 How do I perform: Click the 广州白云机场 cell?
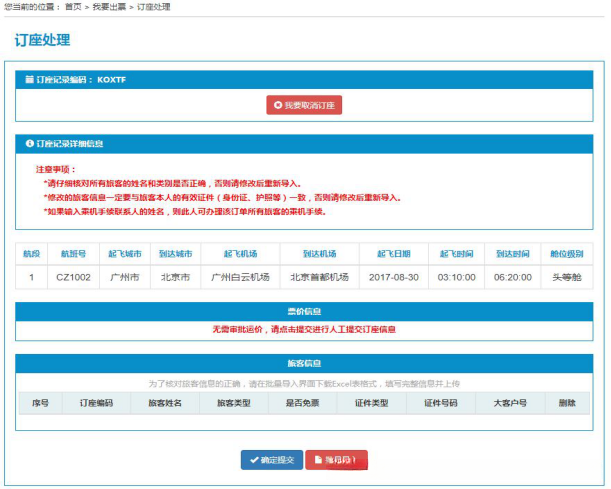click(x=240, y=277)
